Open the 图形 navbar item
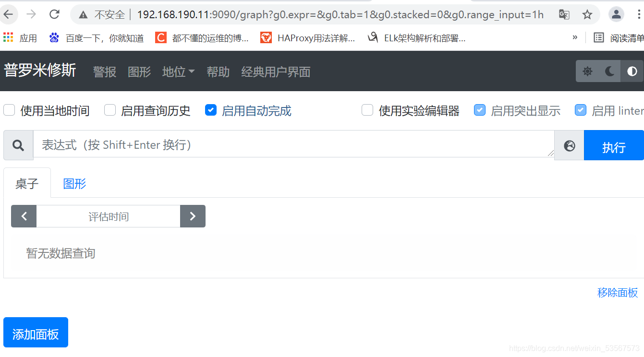Screen dimensions: 644x357 (x=139, y=71)
